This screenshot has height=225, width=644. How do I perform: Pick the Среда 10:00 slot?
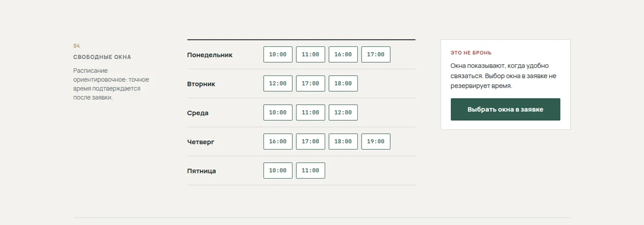pos(278,112)
